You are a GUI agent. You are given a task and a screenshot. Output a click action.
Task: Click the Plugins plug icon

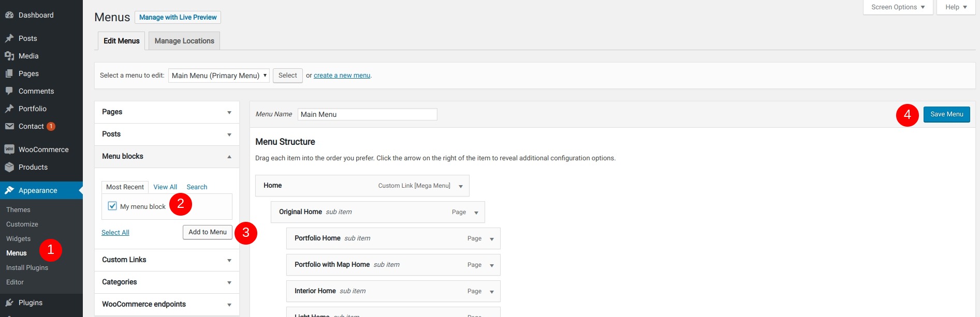coord(9,303)
